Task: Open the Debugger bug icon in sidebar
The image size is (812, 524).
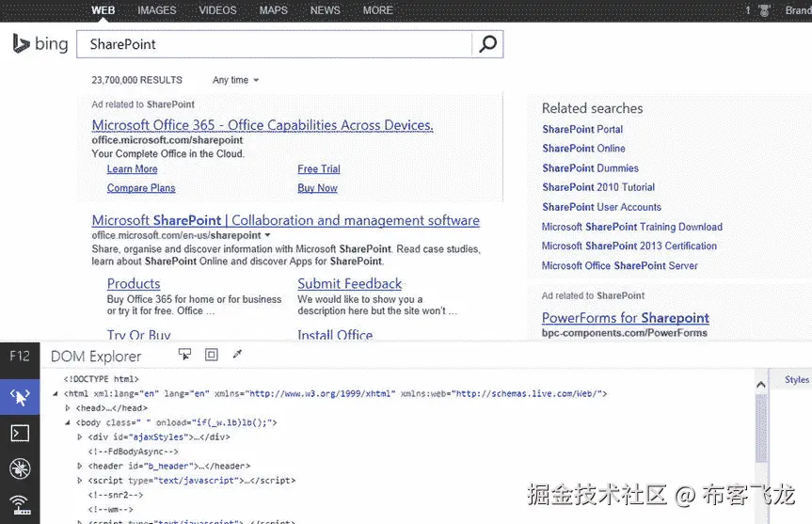Action: pos(20,468)
